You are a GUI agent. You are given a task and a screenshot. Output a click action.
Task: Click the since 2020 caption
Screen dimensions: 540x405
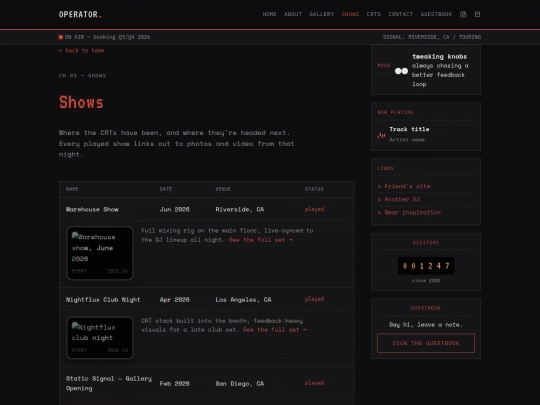click(426, 281)
